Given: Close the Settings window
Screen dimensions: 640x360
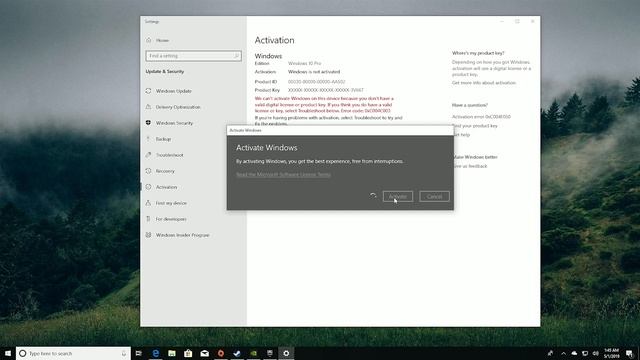Looking at the screenshot, I should click(x=532, y=21).
